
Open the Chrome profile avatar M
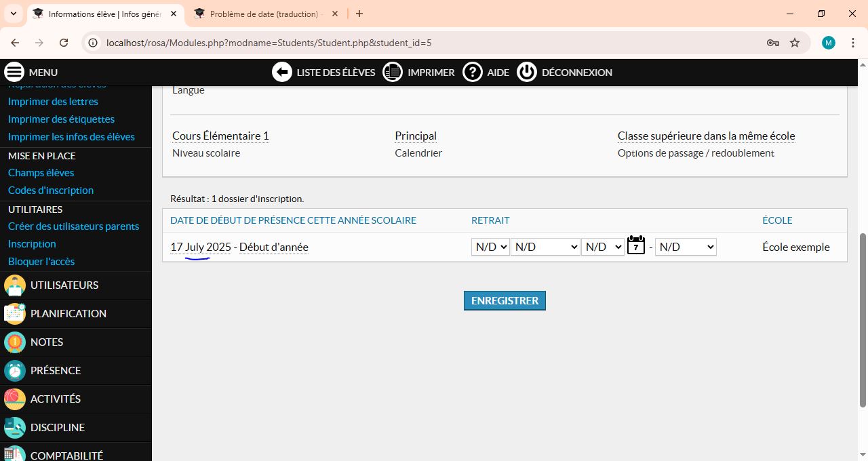coord(828,43)
